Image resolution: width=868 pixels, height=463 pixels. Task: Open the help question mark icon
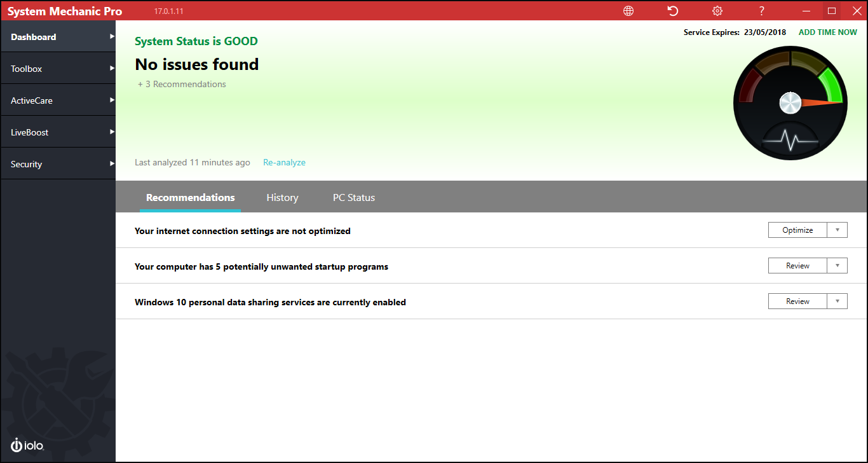762,11
